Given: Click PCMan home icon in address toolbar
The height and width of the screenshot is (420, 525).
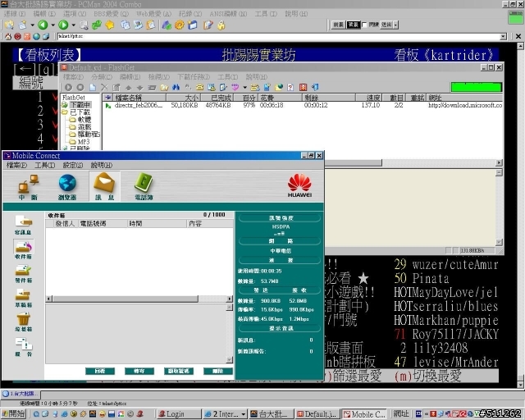Looking at the screenshot, I should point(8,36).
